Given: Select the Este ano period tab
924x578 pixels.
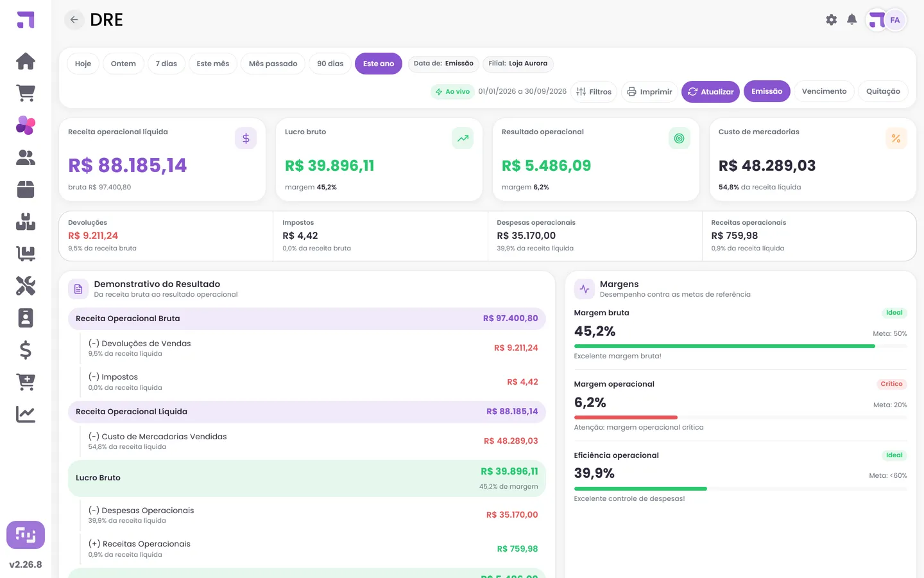Looking at the screenshot, I should coord(379,64).
